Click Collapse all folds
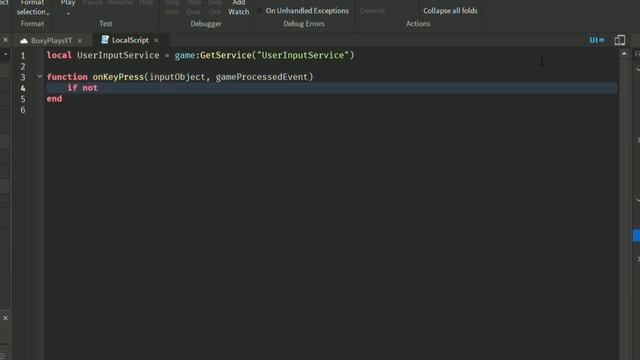Image resolution: width=640 pixels, height=360 pixels. pyautogui.click(x=450, y=11)
